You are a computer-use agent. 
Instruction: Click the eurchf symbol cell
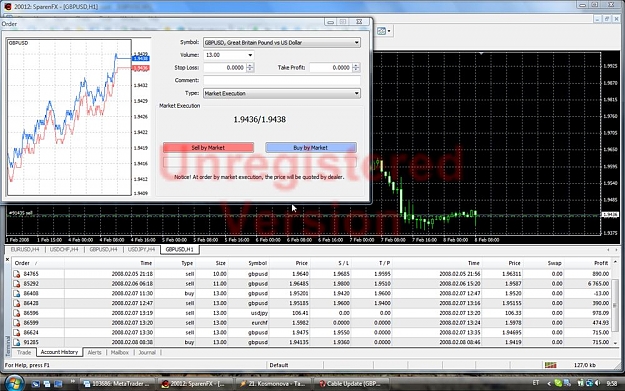[259, 323]
